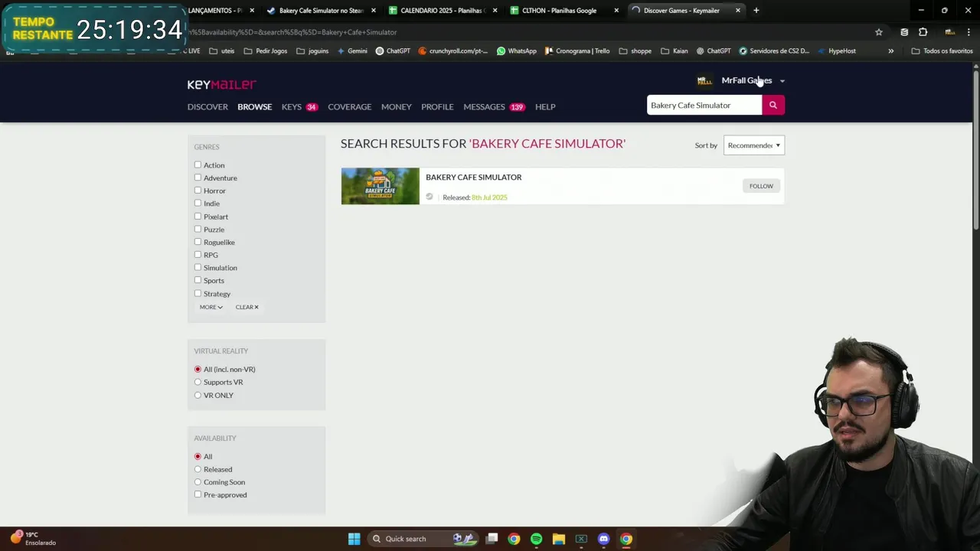Open the ChatGPT bookmark beside Gemini
980x551 pixels.
click(393, 51)
